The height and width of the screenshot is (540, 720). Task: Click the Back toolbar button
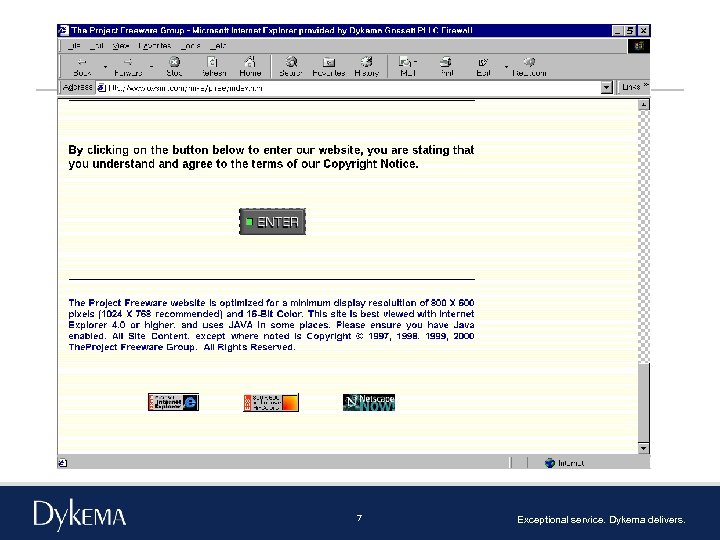(x=83, y=67)
